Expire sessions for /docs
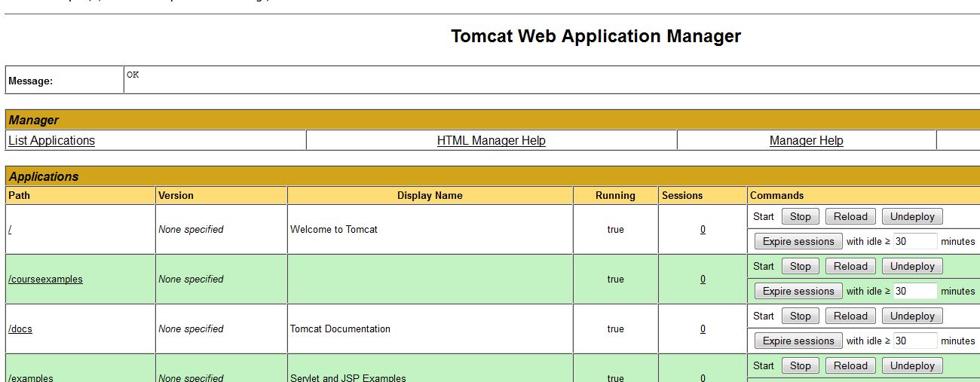Viewport: 980px width, 382px height. point(798,341)
